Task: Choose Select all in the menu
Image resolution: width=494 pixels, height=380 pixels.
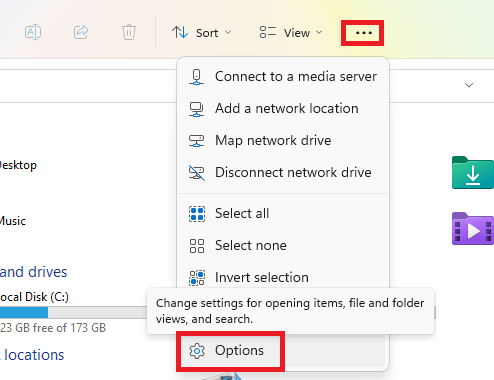Action: (283, 214)
